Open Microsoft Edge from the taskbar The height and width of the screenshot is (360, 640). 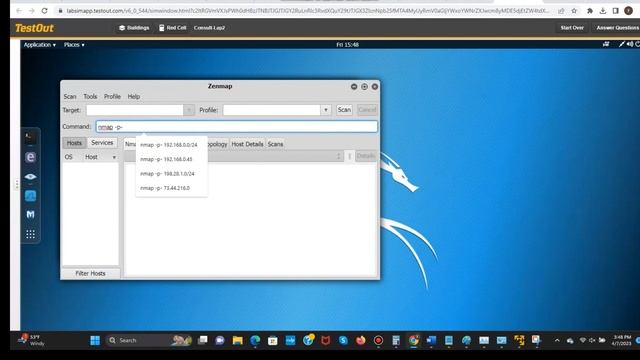[x=255, y=340]
